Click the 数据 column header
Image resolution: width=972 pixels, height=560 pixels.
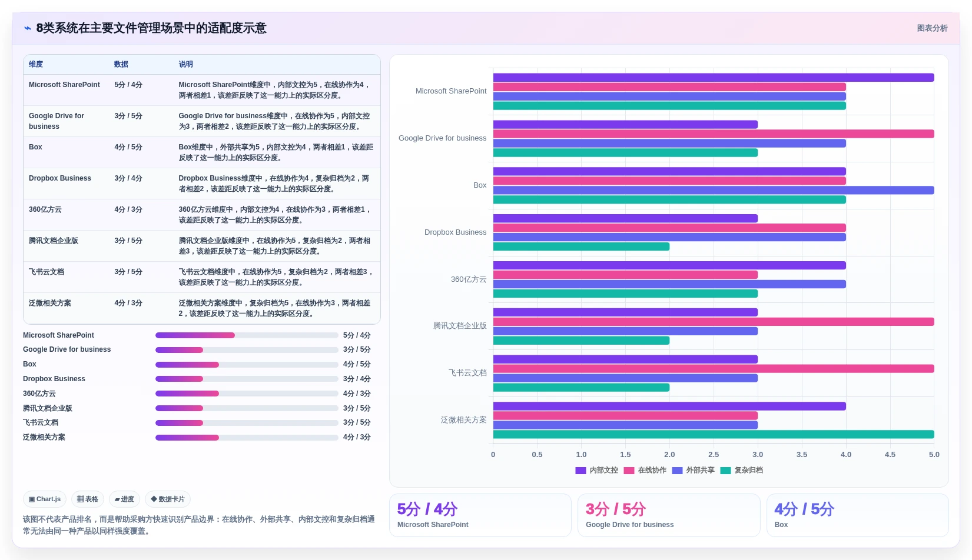point(121,64)
